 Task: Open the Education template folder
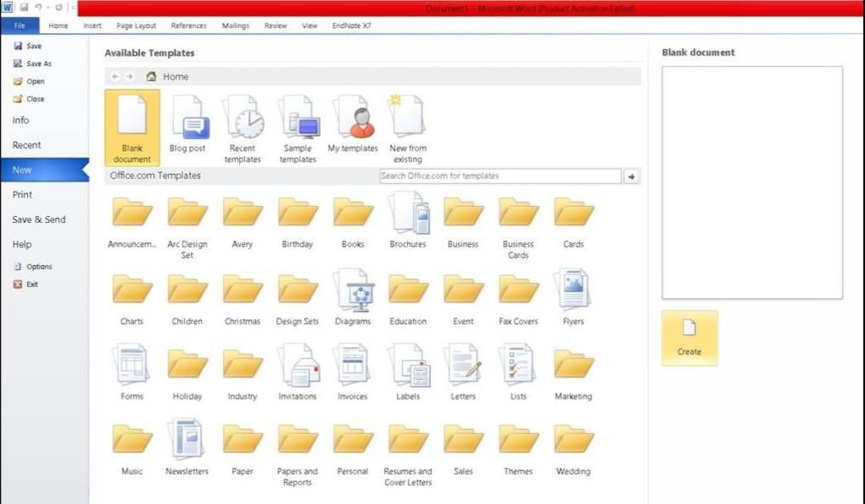pos(408,298)
